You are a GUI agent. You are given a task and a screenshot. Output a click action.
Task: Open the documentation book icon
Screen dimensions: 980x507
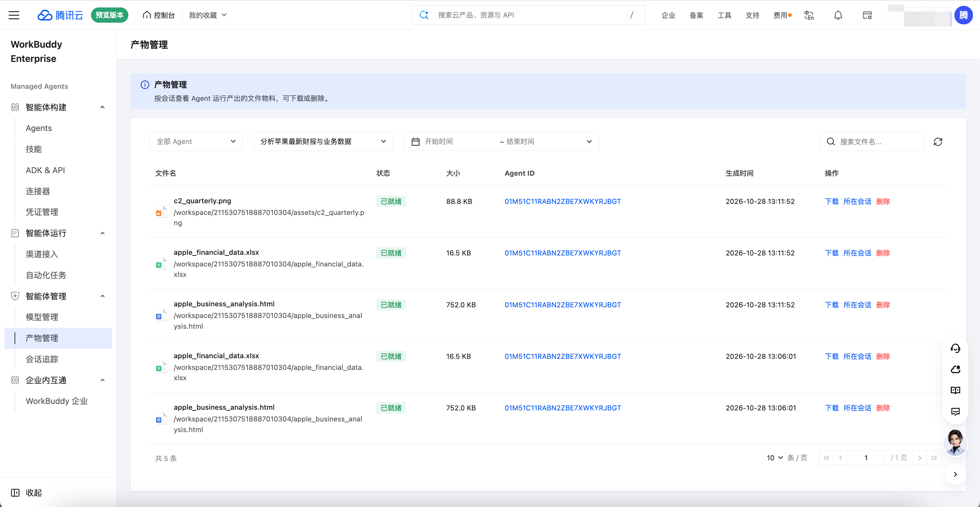pyautogui.click(x=955, y=390)
